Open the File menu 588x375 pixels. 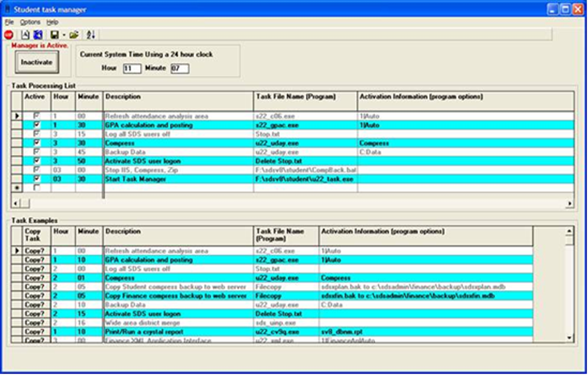click(x=9, y=22)
